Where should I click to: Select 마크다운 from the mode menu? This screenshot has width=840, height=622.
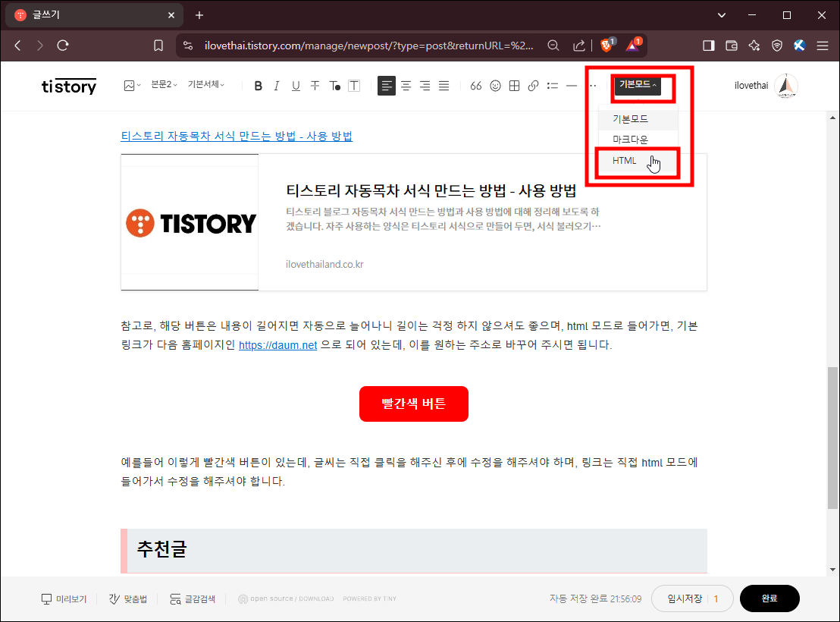tap(637, 139)
